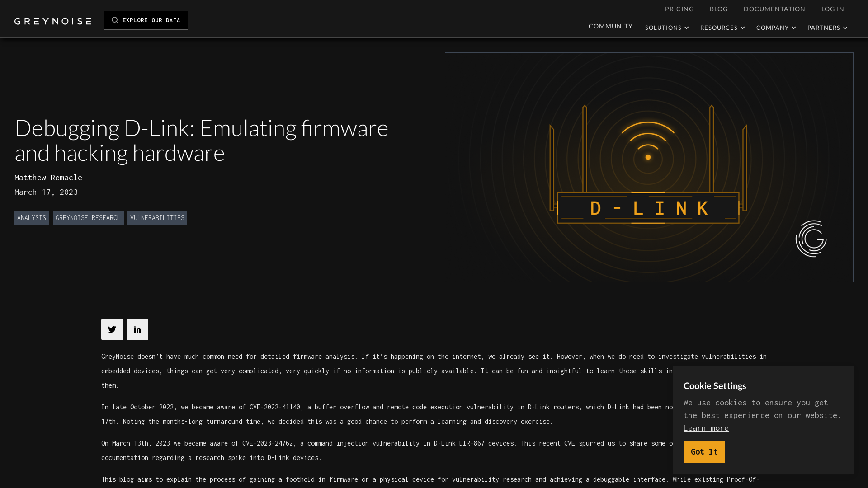This screenshot has height=488, width=868.
Task: Share the article on LinkedIn
Action: (x=137, y=329)
